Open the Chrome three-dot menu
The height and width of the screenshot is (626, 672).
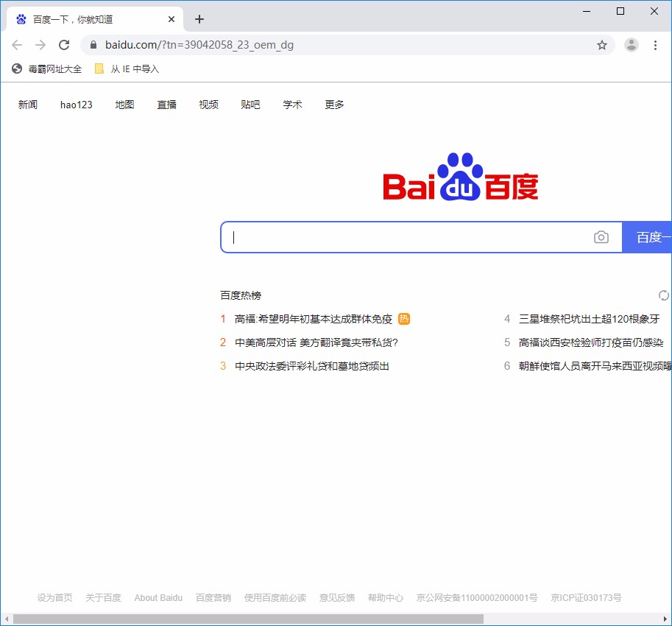point(656,45)
